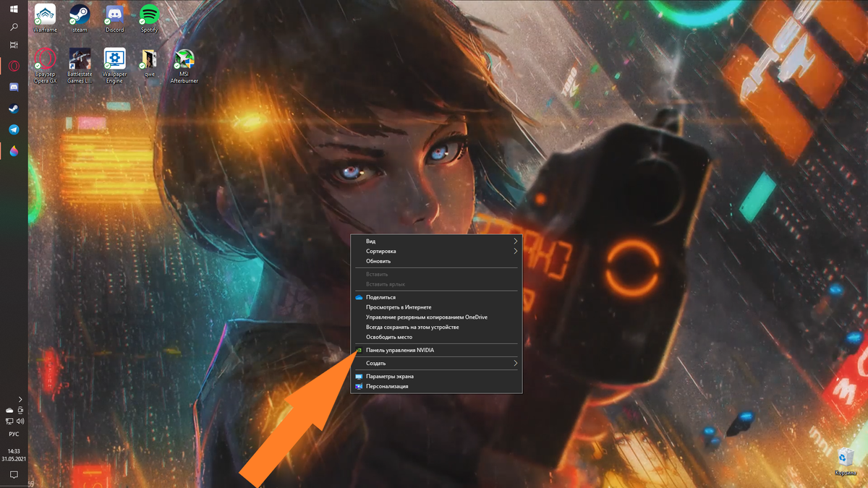Select Просмотреть в Интернете
This screenshot has width=868, height=488.
[436, 308]
